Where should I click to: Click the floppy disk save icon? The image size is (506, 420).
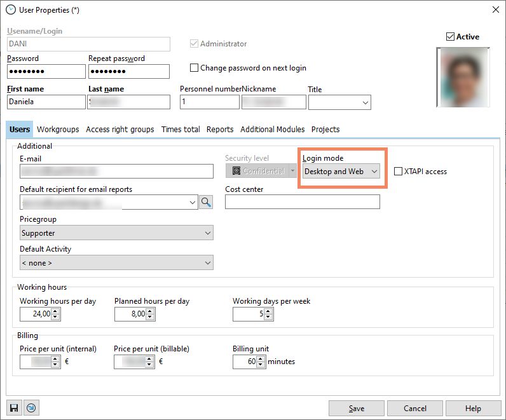point(13,408)
